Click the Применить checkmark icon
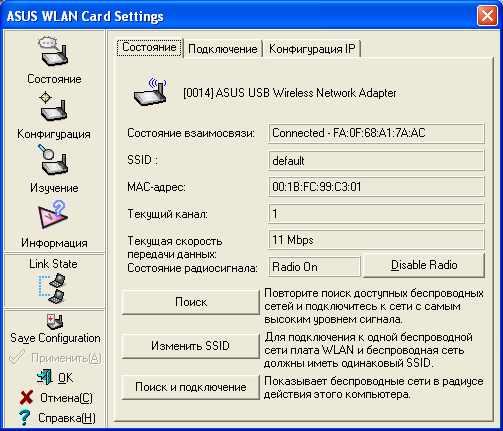 (17, 357)
